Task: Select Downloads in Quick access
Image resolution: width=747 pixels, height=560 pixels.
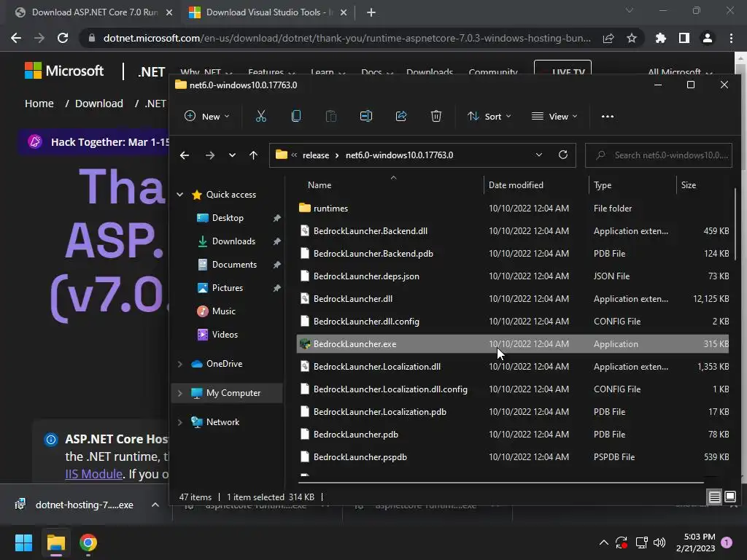Action: [233, 241]
